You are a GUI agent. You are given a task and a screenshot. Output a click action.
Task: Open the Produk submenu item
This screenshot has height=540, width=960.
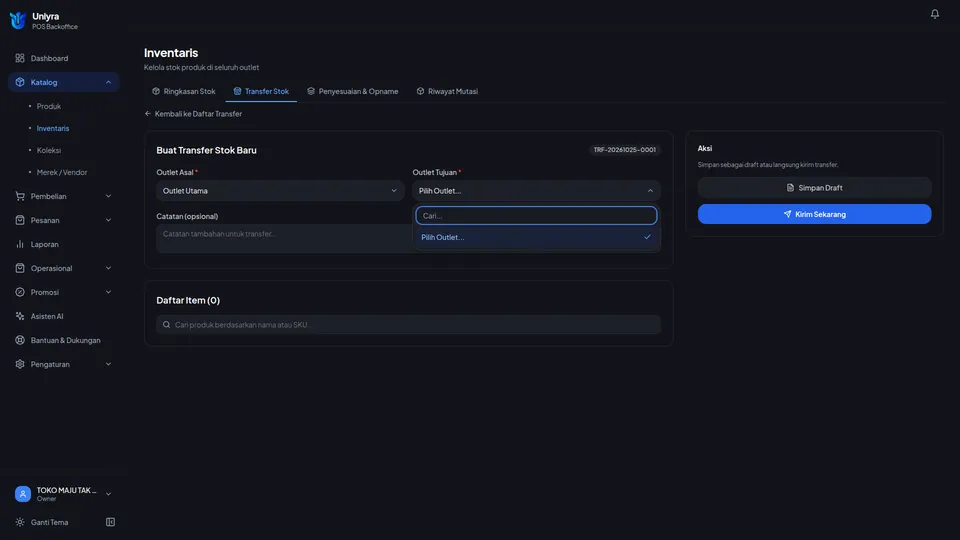point(48,106)
